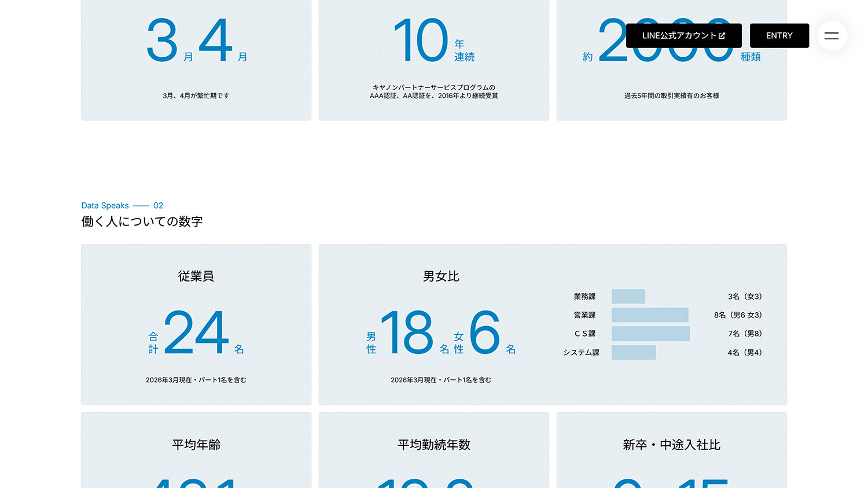Click the 働く人についての数字 heading
This screenshot has width=868, height=488.
[142, 221]
